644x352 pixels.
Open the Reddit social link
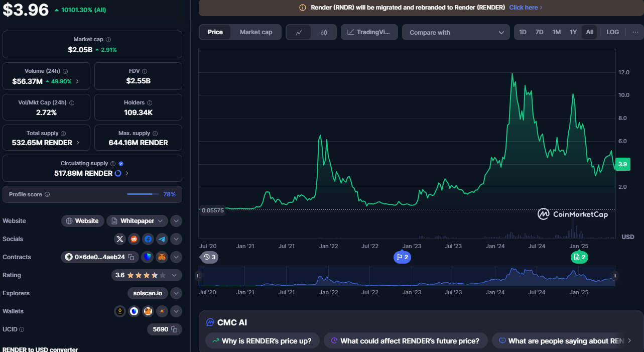coord(134,239)
